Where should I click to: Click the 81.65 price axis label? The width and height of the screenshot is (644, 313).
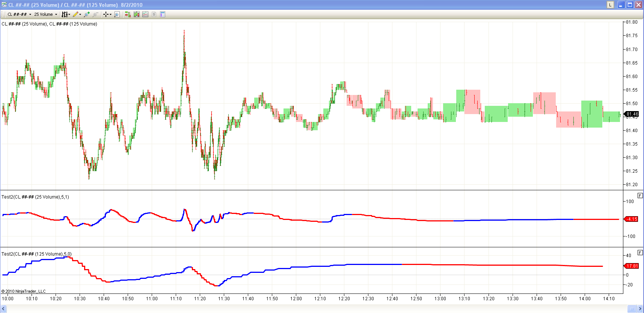coord(632,63)
